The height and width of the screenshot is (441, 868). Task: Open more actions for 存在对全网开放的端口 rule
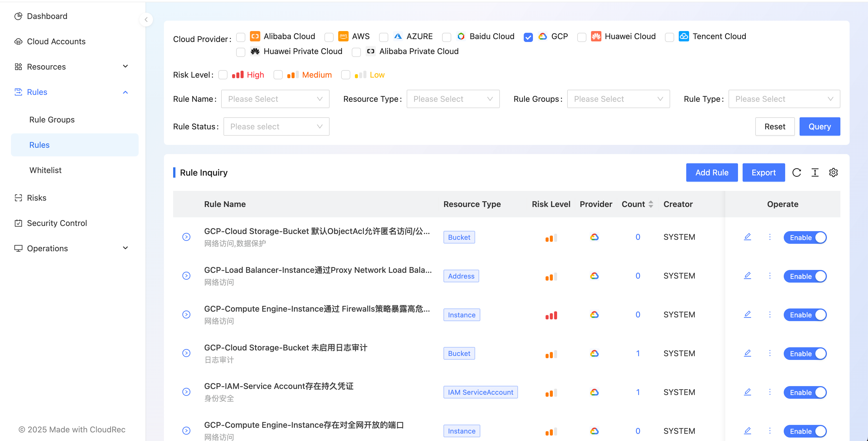[770, 431]
